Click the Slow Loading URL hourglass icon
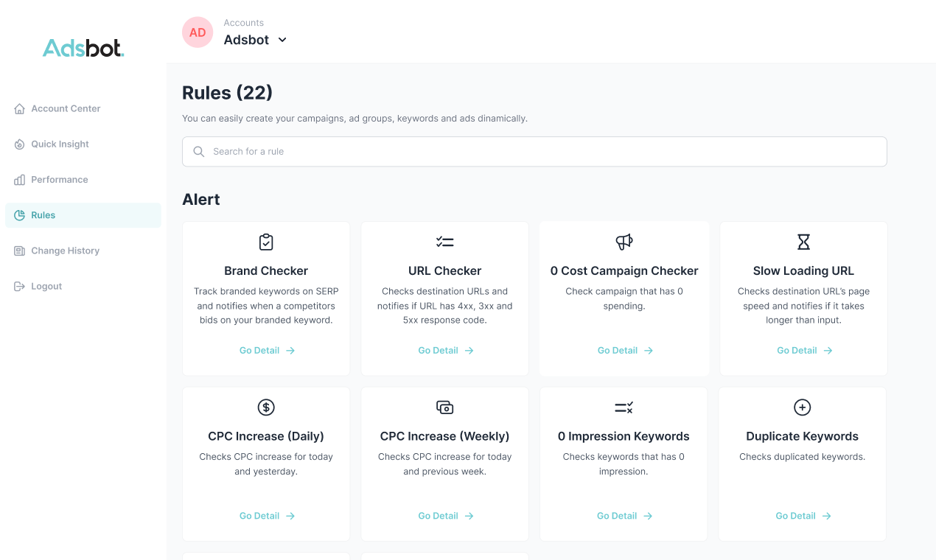 [x=803, y=242]
